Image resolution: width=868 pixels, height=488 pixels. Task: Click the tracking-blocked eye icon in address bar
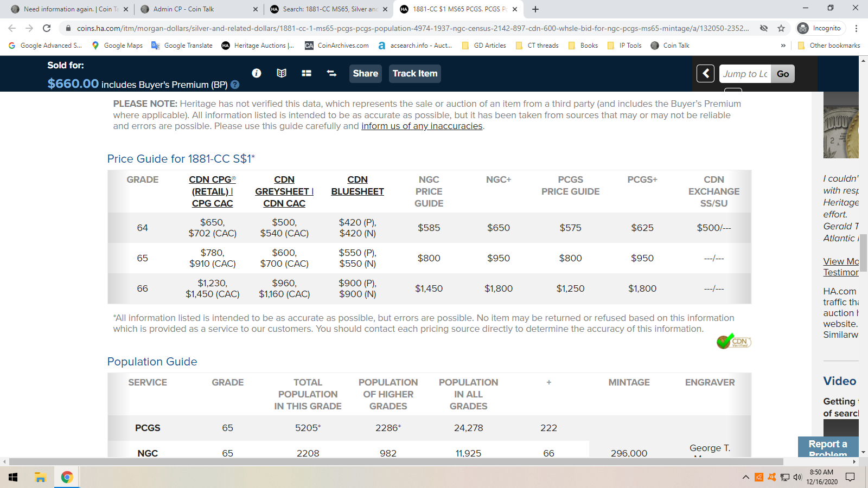tap(764, 28)
